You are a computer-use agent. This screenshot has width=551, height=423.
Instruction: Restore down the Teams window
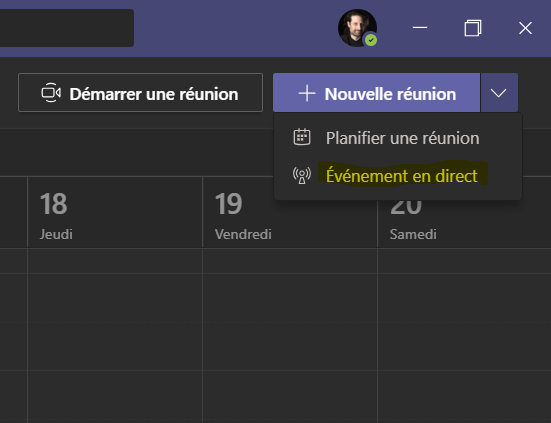473,28
